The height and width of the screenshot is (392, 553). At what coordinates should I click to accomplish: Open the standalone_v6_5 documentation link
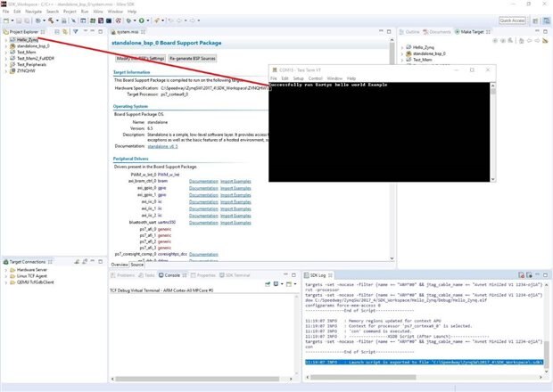162,144
